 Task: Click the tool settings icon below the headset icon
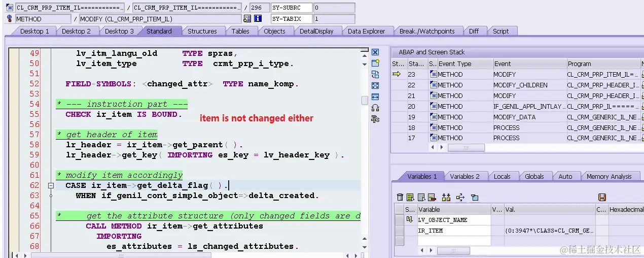(375, 119)
